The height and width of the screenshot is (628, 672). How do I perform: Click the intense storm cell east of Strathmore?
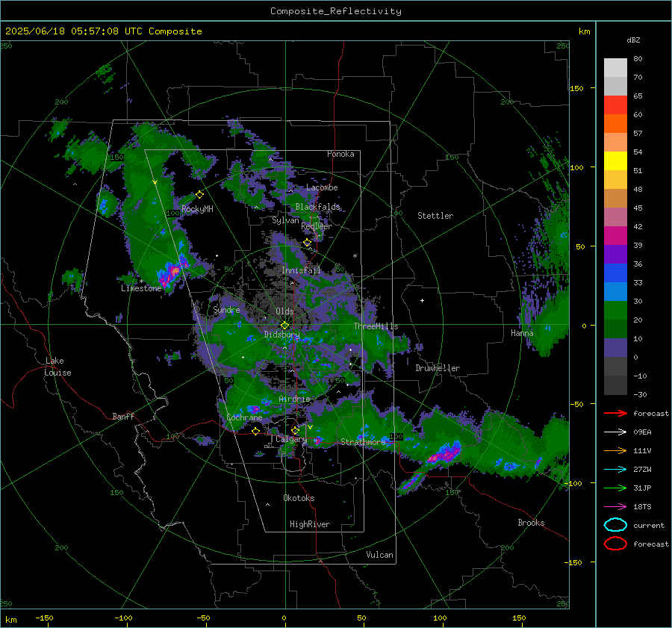[x=445, y=453]
